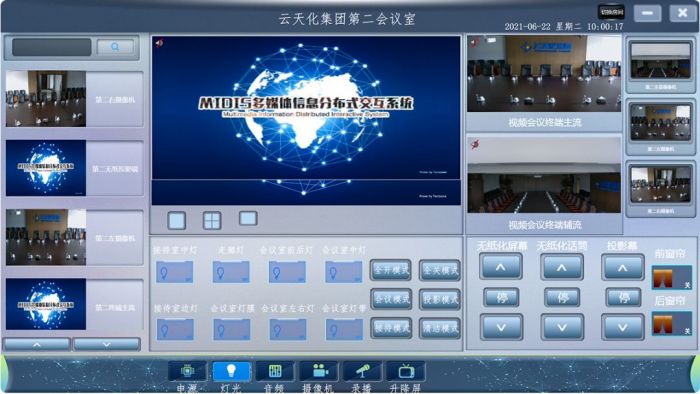Switch to the 音频 audio tab
Screen dimensions: 700x394
point(275,371)
